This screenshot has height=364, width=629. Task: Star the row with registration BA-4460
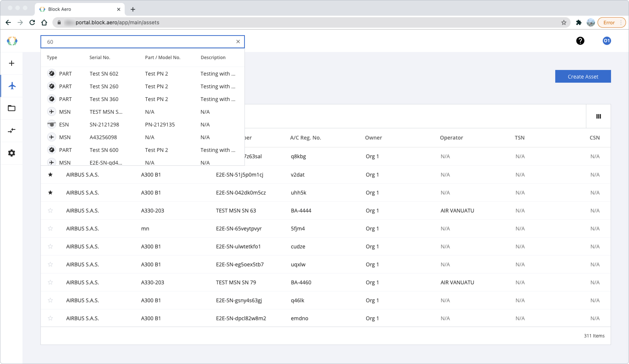point(51,282)
